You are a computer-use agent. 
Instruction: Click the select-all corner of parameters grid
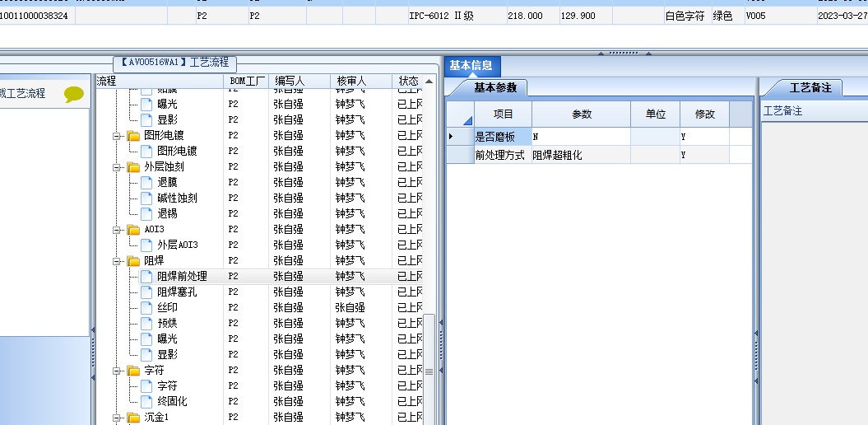[461, 114]
